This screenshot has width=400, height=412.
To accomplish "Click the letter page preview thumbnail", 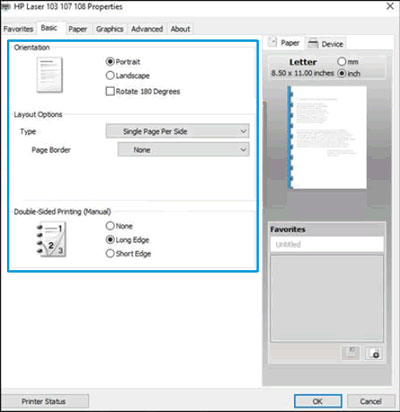I will [x=327, y=137].
